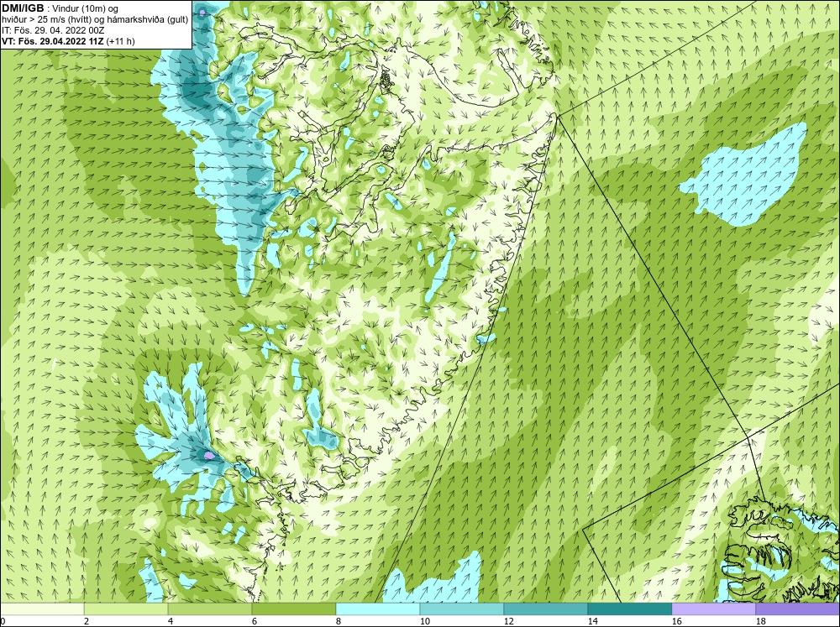Click the 6–8 m/s dark green legend swatch

293,609
